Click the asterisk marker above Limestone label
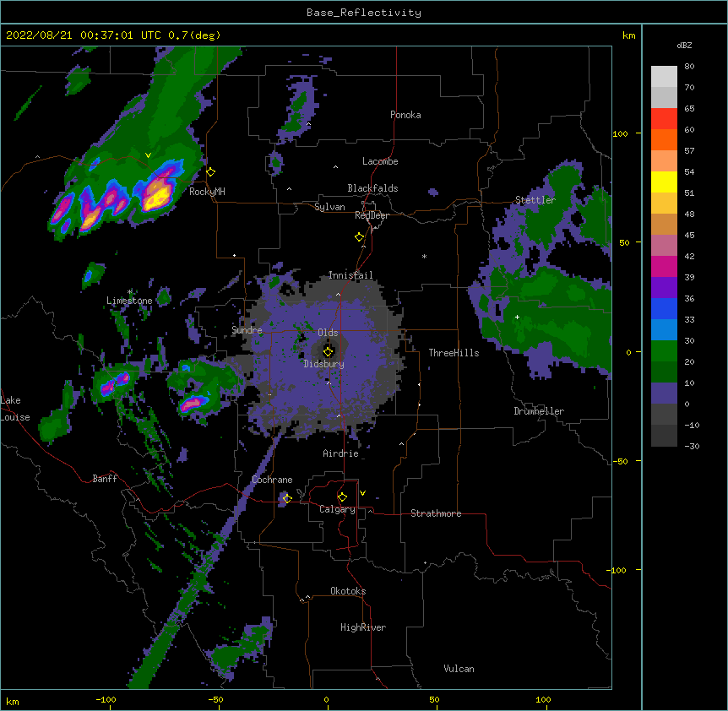Viewport: 728px width, 711px height. coord(130,292)
